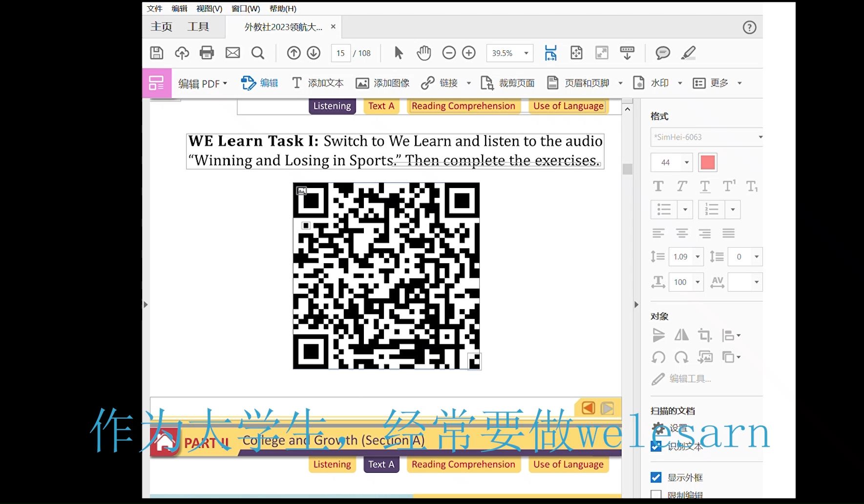Go to previous page arrow
This screenshot has height=504, width=864.
coord(294,53)
